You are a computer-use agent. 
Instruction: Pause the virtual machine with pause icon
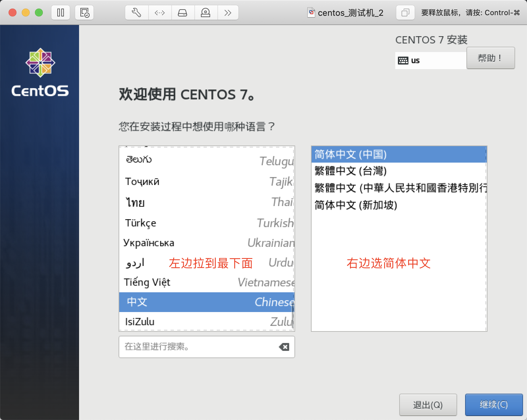coord(61,13)
